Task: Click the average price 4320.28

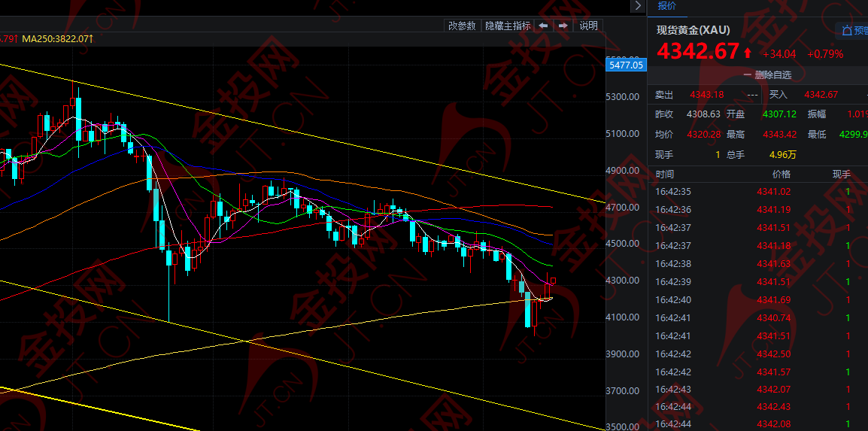Action: click(x=703, y=134)
